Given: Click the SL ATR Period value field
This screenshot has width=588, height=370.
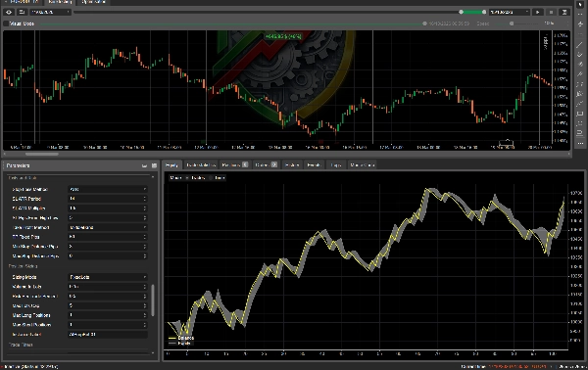Looking at the screenshot, I should tap(108, 199).
